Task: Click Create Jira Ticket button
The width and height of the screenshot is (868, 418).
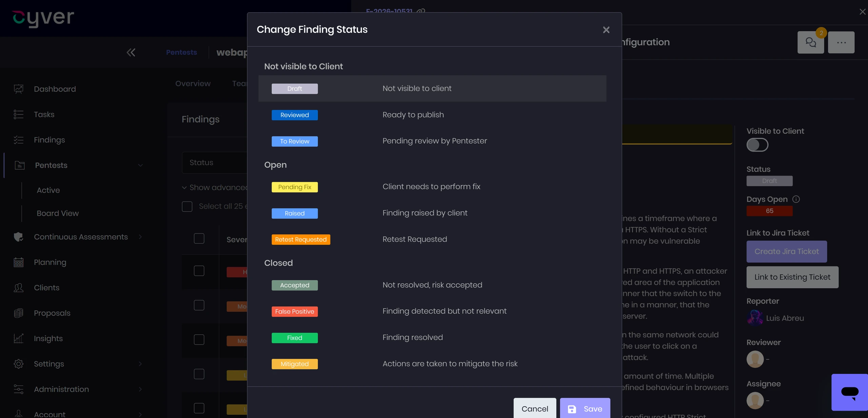Action: pyautogui.click(x=787, y=251)
